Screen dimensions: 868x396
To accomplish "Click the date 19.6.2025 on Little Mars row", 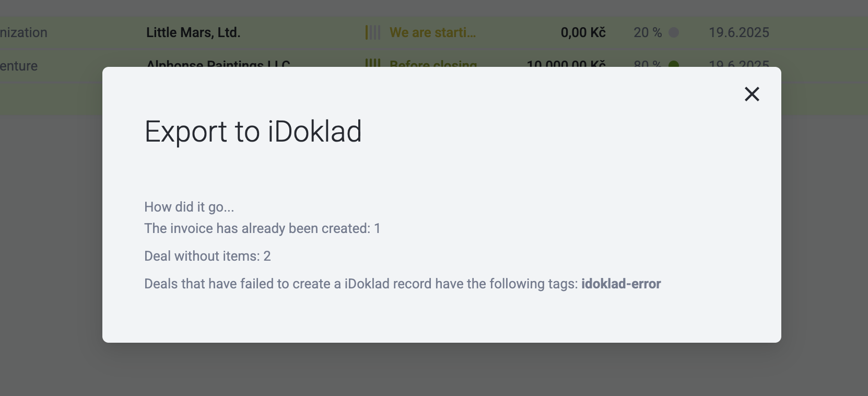I will click(x=738, y=32).
